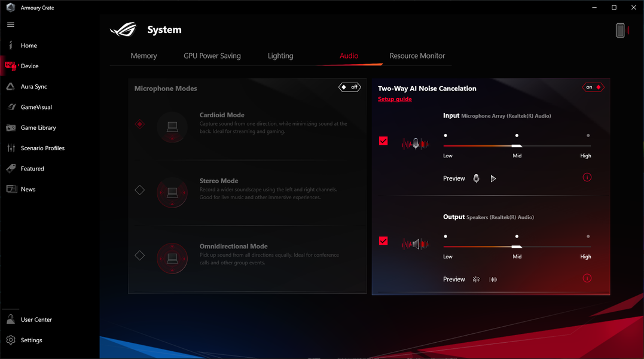Viewport: 644px width, 359px height.
Task: Click the Two-Way AI Noise Cancelation heading
Action: 427,89
